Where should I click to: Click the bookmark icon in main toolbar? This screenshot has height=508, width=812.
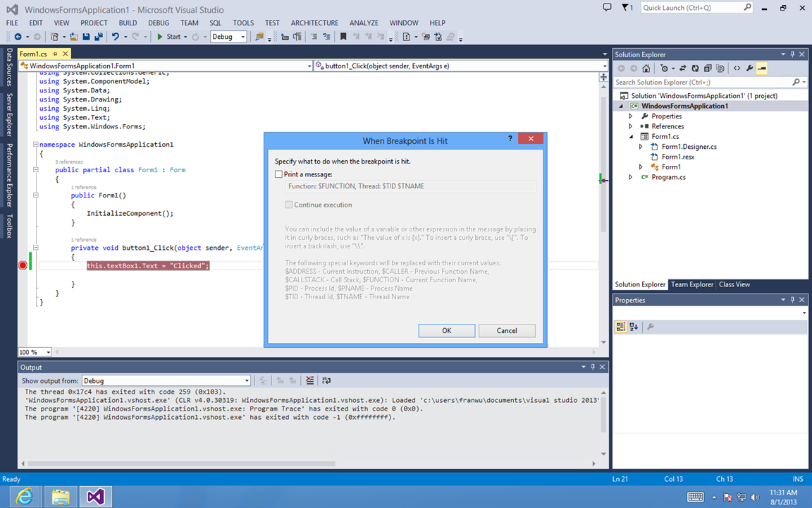343,37
